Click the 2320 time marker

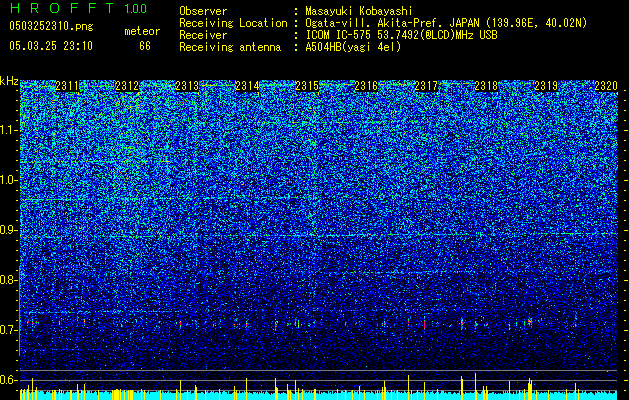[606, 86]
